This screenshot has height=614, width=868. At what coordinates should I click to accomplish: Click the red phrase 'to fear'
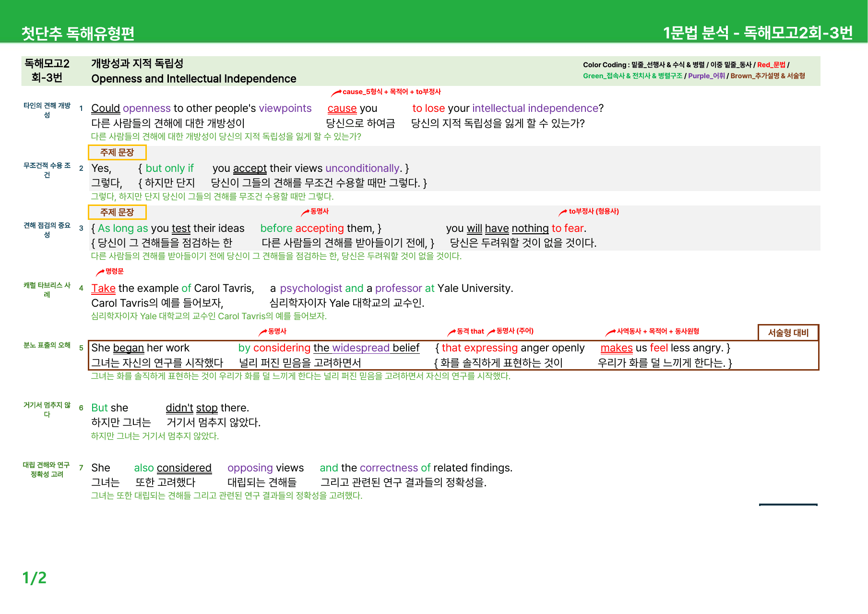568,229
